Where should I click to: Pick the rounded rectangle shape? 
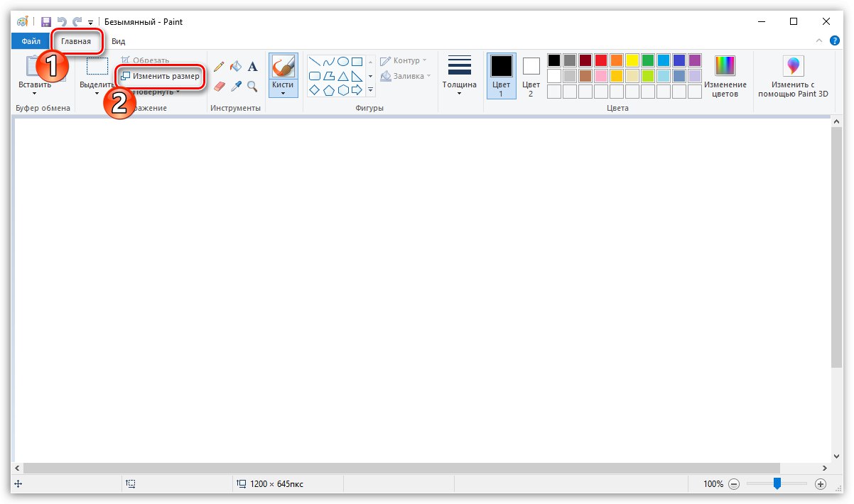[x=315, y=76]
